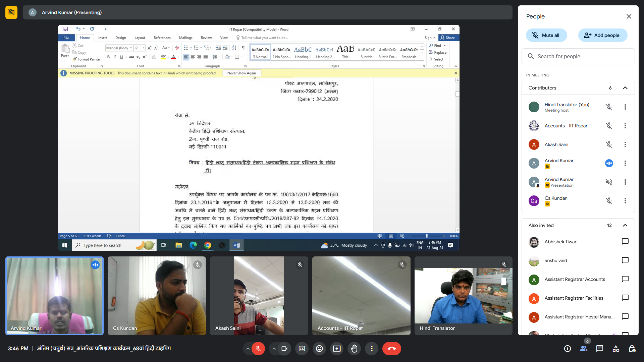
Task: Click the yellow presentation icon at top left
Action: tap(11, 12)
